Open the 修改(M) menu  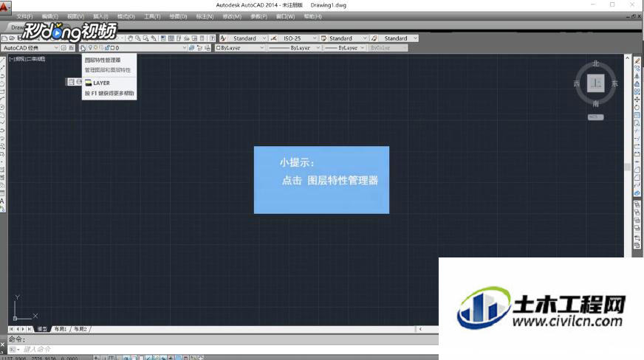[232, 16]
